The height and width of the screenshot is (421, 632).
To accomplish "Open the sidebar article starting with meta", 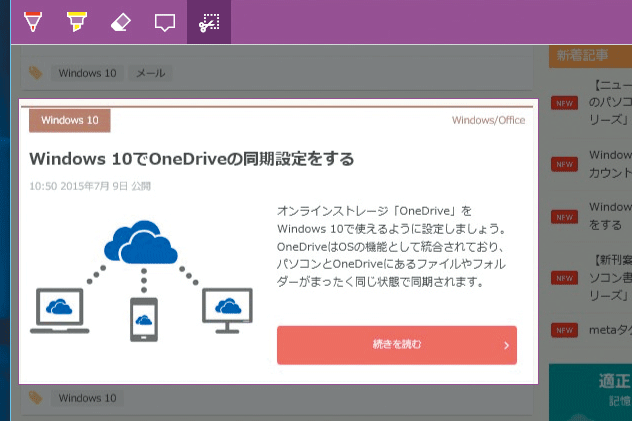I will (610, 330).
